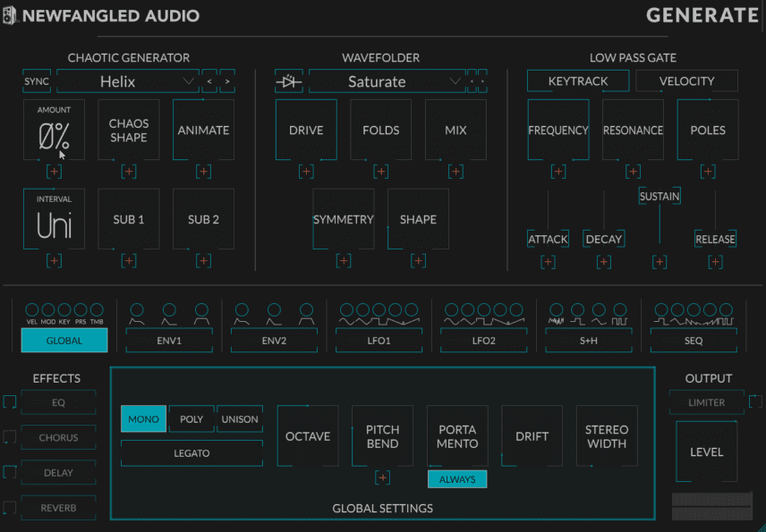Click the OCTAVE control box
Screen dimensions: 766x532
coord(308,435)
